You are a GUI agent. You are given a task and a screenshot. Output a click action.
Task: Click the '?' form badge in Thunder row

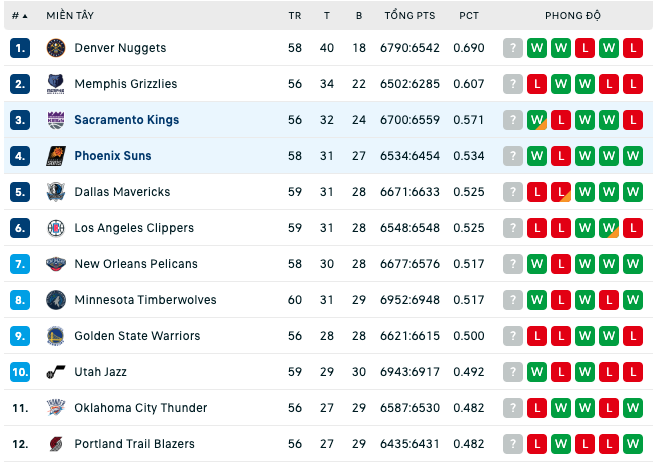[x=513, y=408]
